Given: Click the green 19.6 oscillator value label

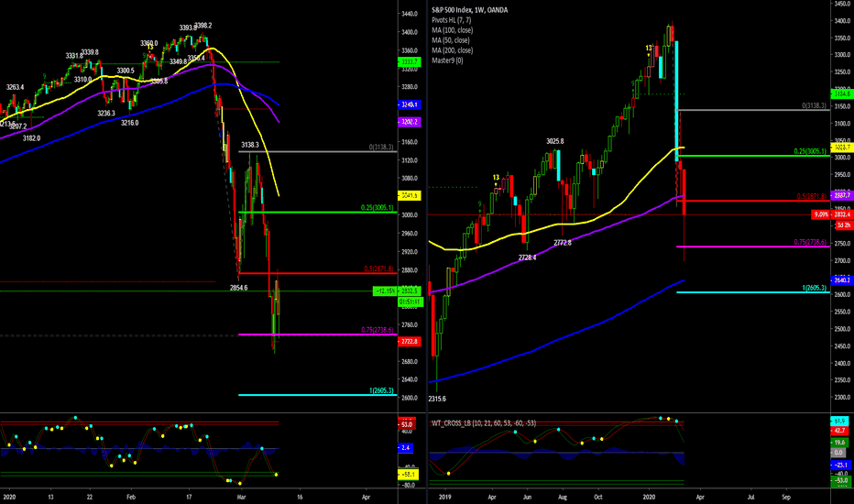Looking at the screenshot, I should click(839, 443).
